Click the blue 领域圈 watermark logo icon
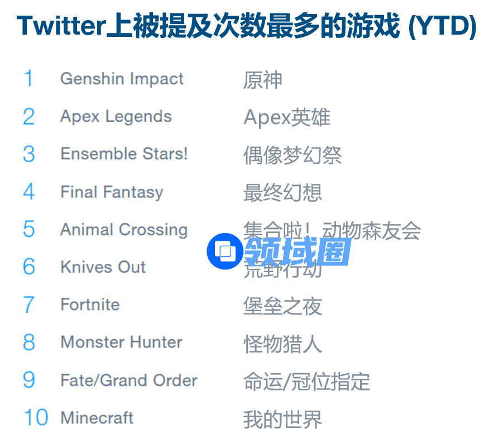Image resolution: width=494 pixels, height=448 pixels. pyautogui.click(x=224, y=251)
